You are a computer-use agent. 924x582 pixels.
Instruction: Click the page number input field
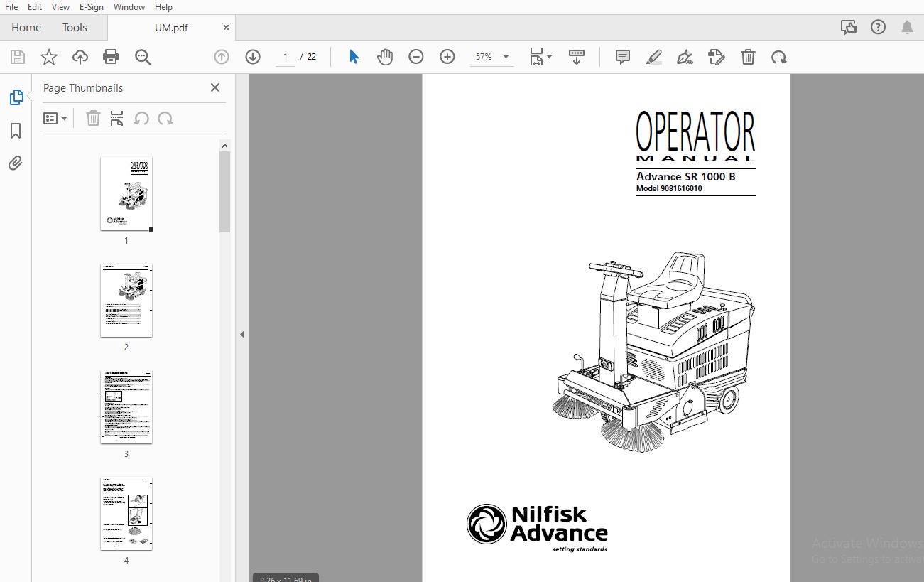[286, 57]
